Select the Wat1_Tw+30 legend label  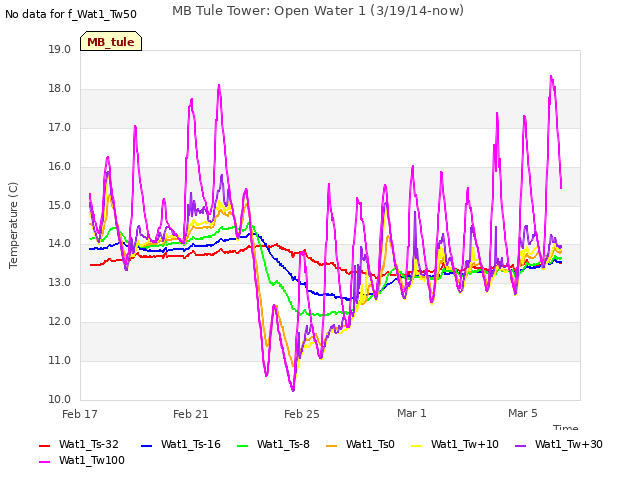(569, 444)
